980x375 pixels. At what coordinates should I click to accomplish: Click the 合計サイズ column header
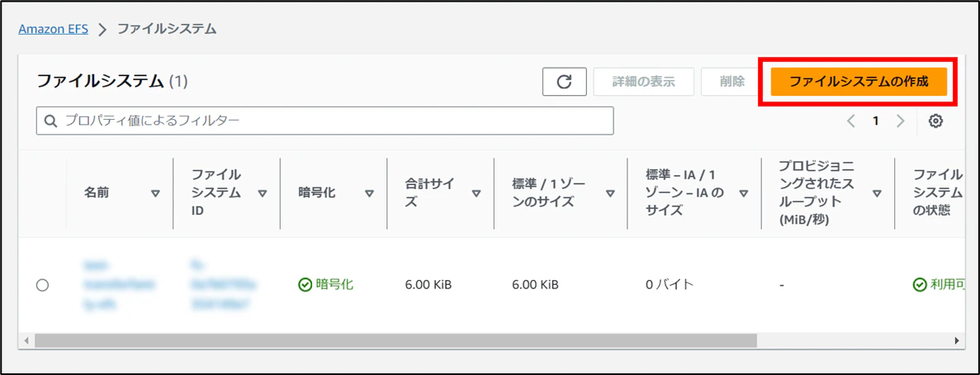(430, 194)
